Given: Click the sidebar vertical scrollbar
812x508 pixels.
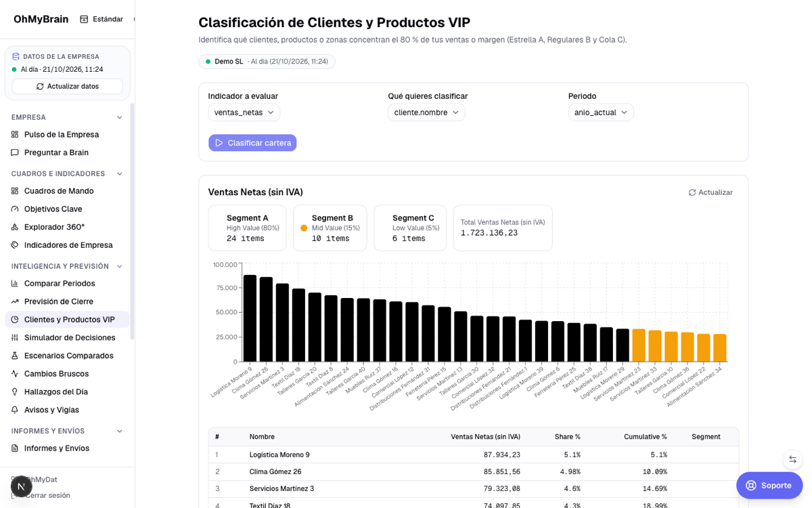Looking at the screenshot, I should [x=132, y=221].
